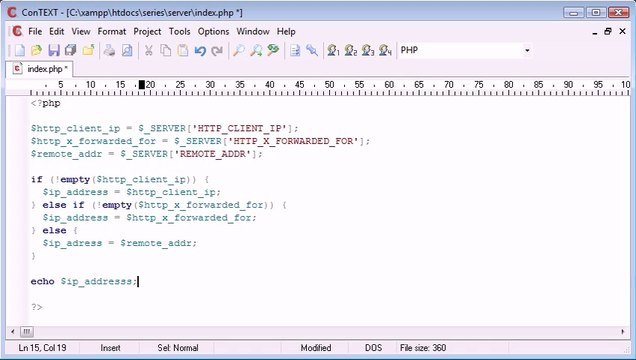Click the 'REMOTE_ADDR' string in code
636x360 pixels.
(213, 154)
